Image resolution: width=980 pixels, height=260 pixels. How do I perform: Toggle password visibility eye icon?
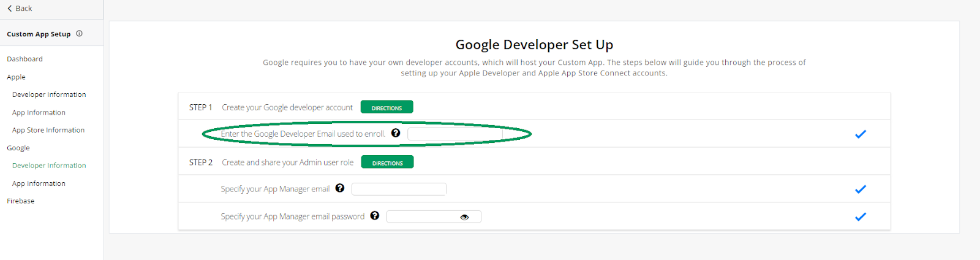coord(464,217)
